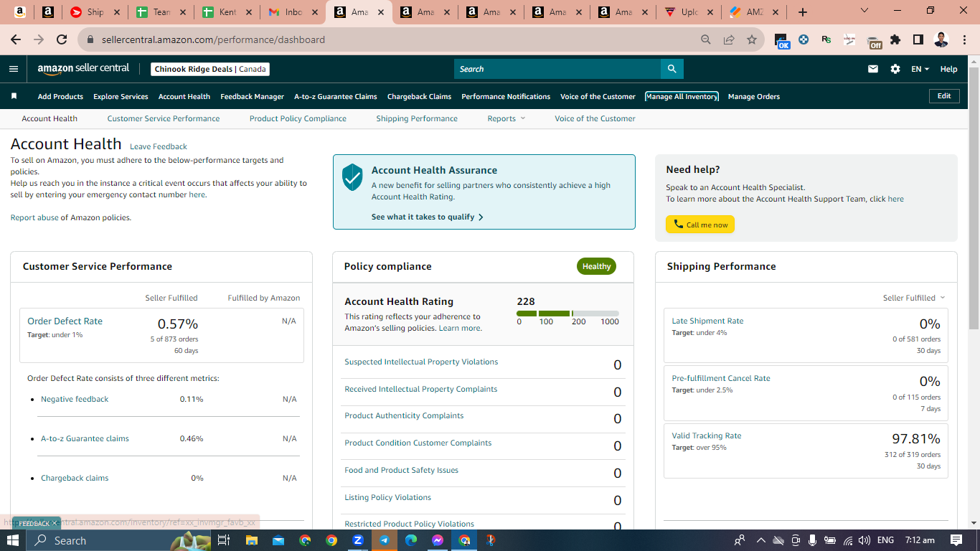The width and height of the screenshot is (980, 551).
Task: Open Seller Central settings gear
Action: click(x=895, y=69)
